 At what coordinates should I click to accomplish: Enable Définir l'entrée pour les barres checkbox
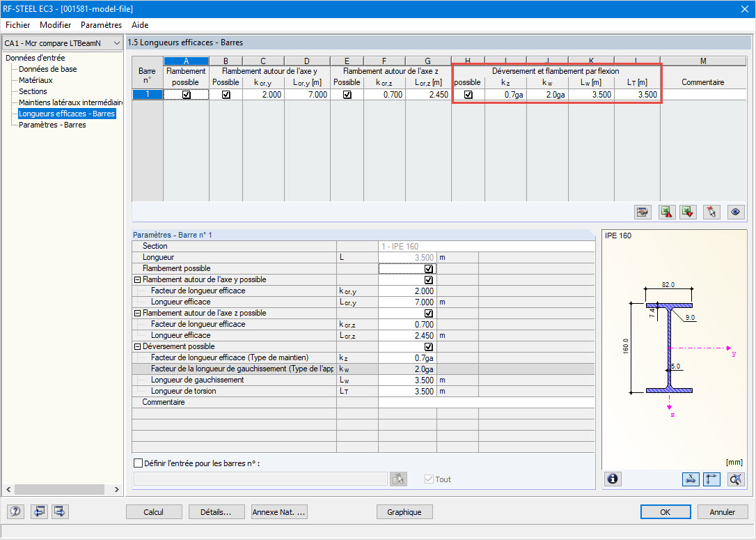138,463
